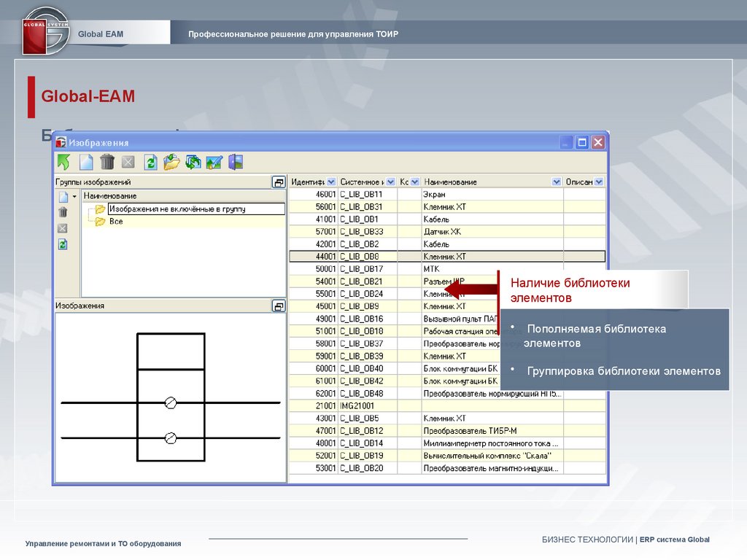
Task: Open the Идентиф column filter dropdown
Action: (331, 182)
